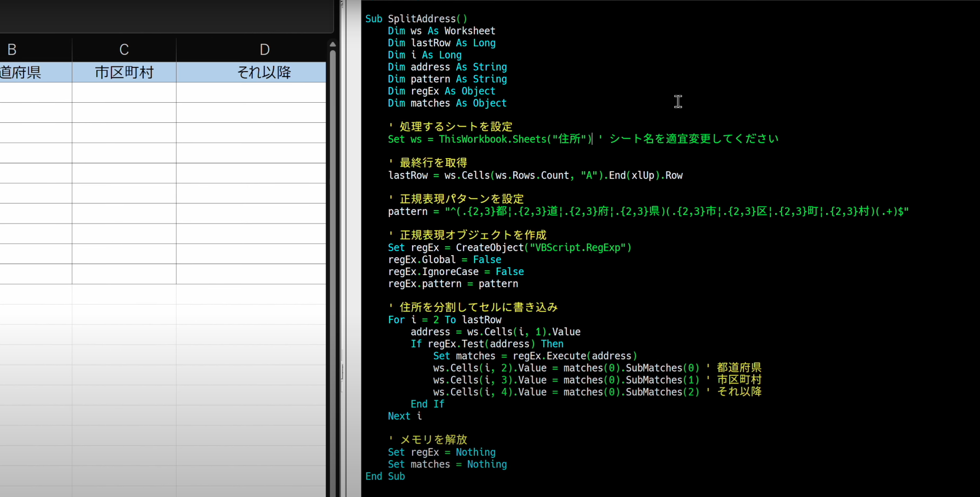The height and width of the screenshot is (497, 980).
Task: Click the 住所を分割してセルに書き込み comment
Action: (x=473, y=307)
